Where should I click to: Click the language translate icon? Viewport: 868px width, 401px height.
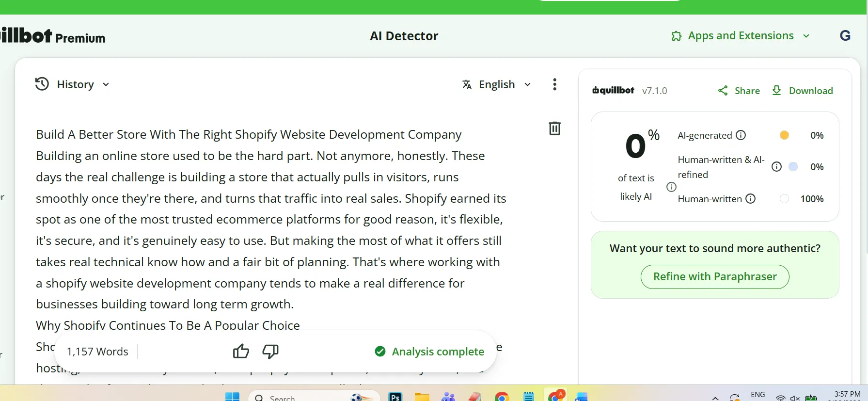[467, 84]
